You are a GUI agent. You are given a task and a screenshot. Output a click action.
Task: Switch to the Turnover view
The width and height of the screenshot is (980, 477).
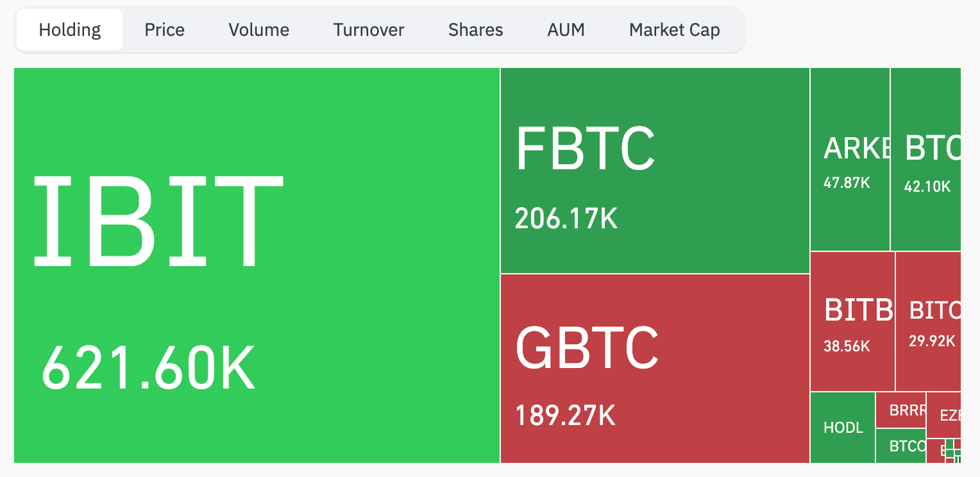pos(369,29)
